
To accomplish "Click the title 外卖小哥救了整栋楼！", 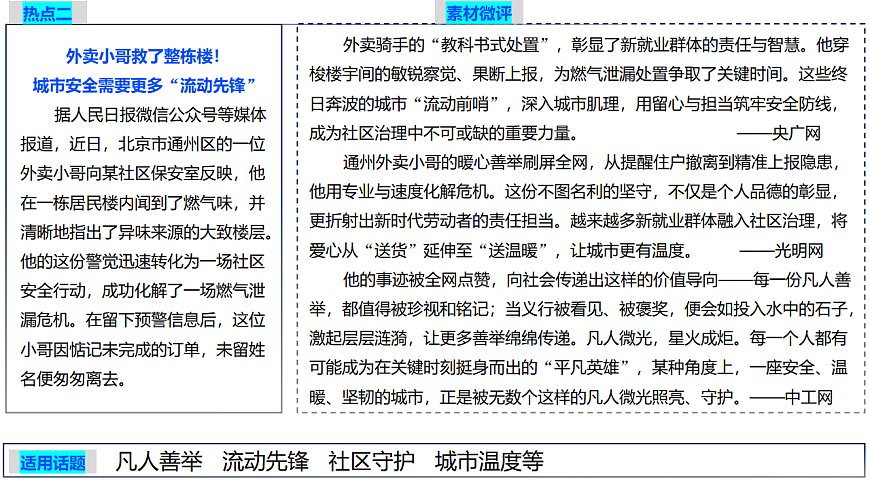I will coord(143,56).
